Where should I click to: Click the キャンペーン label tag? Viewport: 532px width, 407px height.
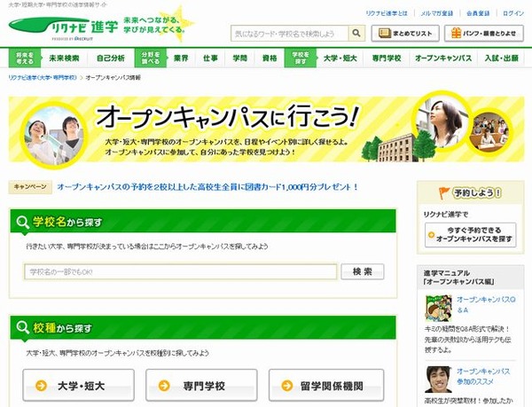pos(30,187)
